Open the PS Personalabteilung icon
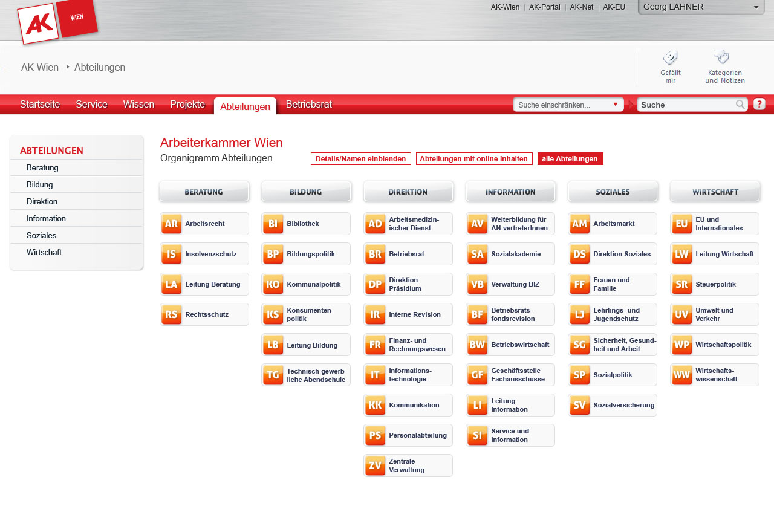Viewport: 774px width, 532px height. coord(376,435)
